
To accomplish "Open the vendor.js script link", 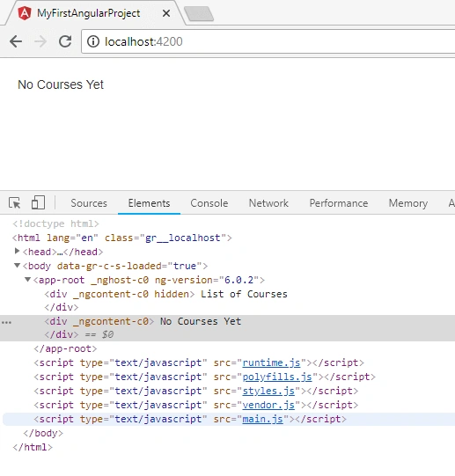I will [x=268, y=405].
